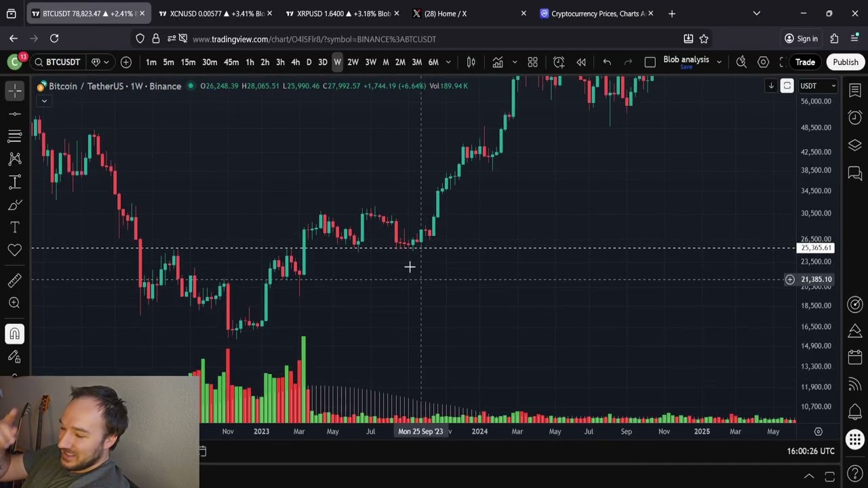The height and width of the screenshot is (488, 868).
Task: Select the 3M timeframe
Action: (x=416, y=62)
